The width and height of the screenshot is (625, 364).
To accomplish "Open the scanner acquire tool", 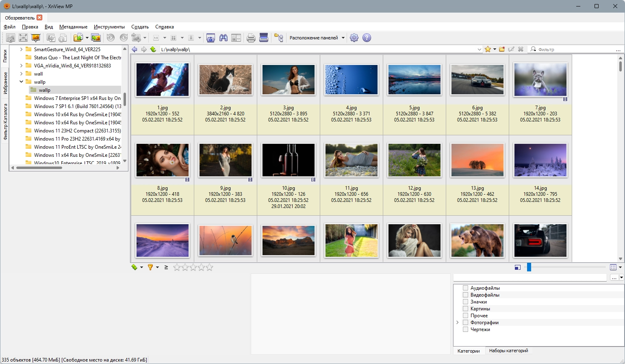I will coord(264,38).
